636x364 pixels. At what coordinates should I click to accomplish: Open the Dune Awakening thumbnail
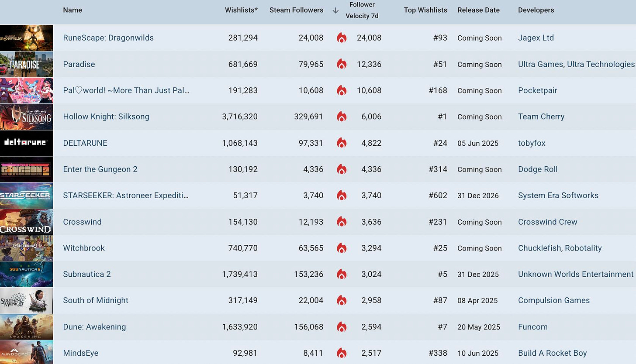(26, 327)
